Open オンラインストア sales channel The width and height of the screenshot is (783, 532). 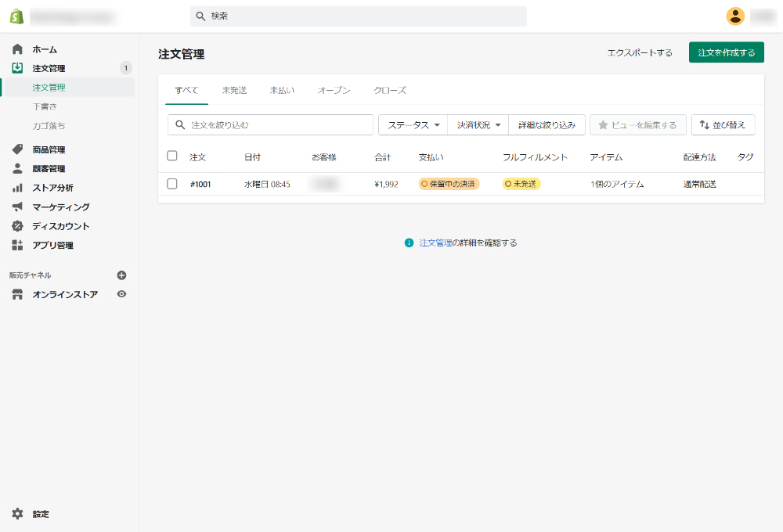pos(65,294)
